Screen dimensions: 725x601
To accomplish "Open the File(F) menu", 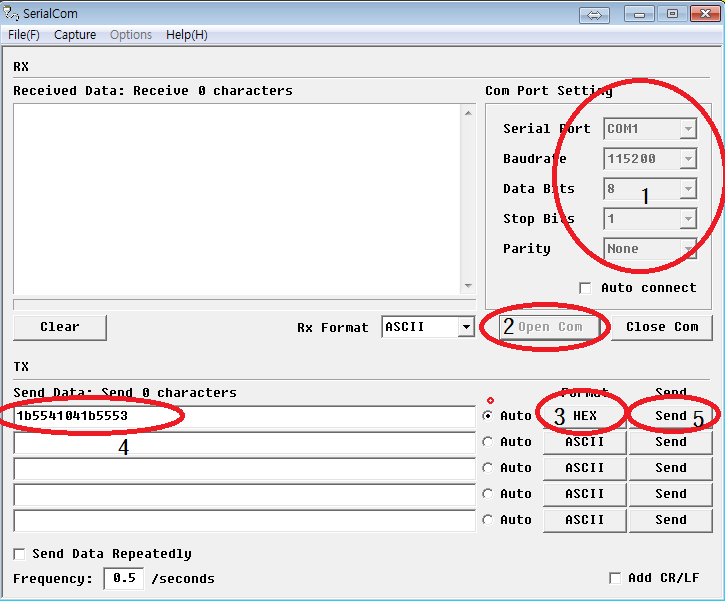I will (24, 35).
